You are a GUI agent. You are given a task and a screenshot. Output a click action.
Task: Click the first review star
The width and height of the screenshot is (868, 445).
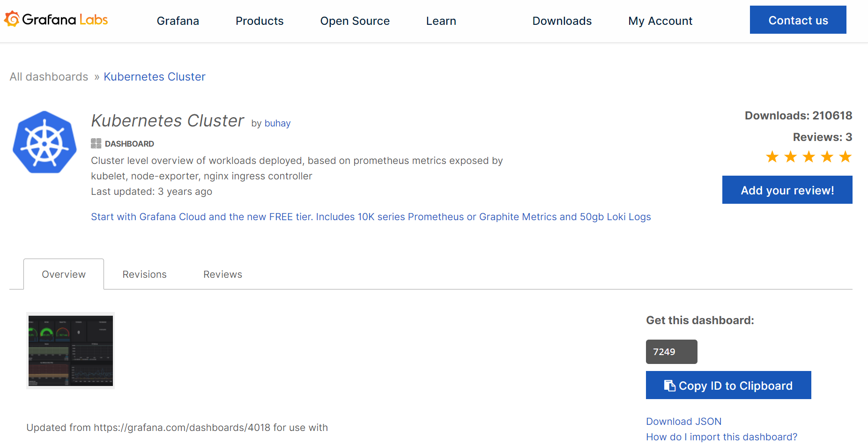(x=772, y=156)
